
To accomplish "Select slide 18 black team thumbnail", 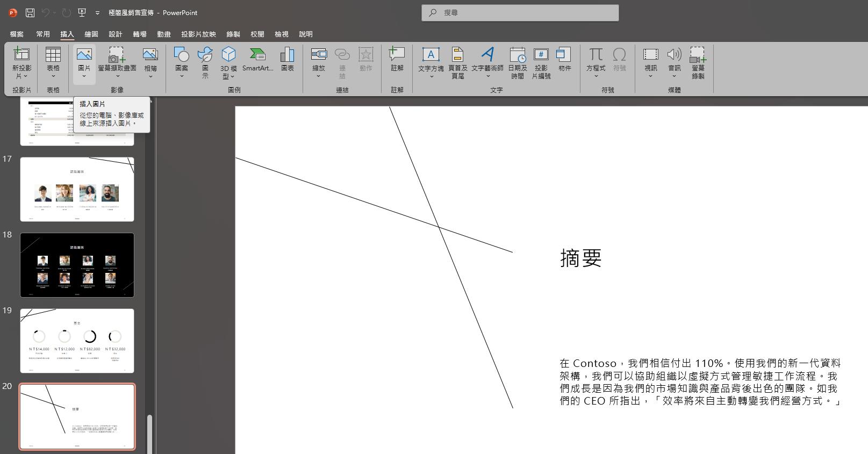I will pyautogui.click(x=77, y=265).
